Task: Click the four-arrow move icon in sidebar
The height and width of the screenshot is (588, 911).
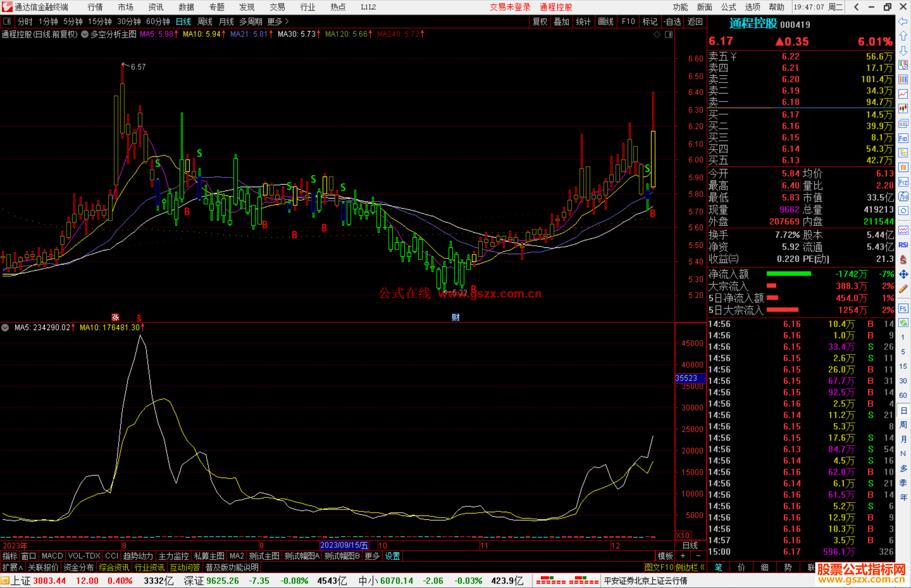Action: pos(903,274)
